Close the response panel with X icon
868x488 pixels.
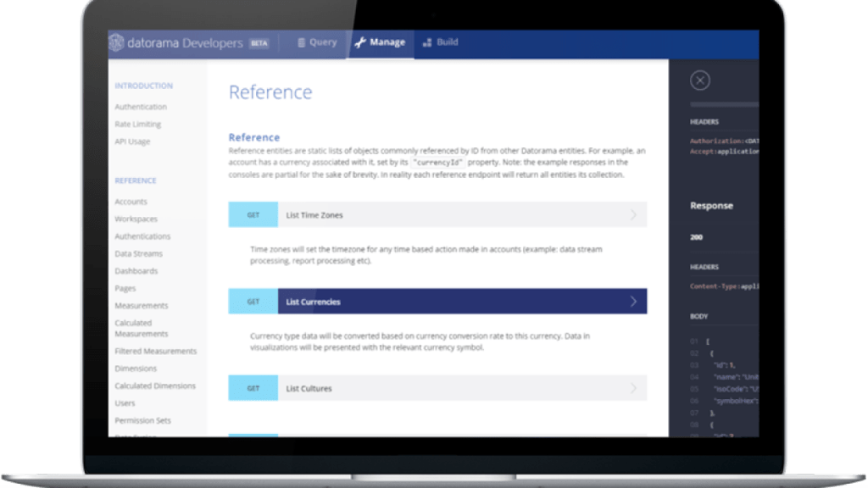point(699,80)
